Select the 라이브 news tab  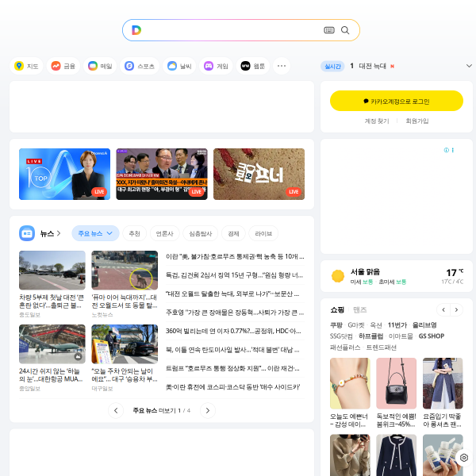(x=263, y=233)
